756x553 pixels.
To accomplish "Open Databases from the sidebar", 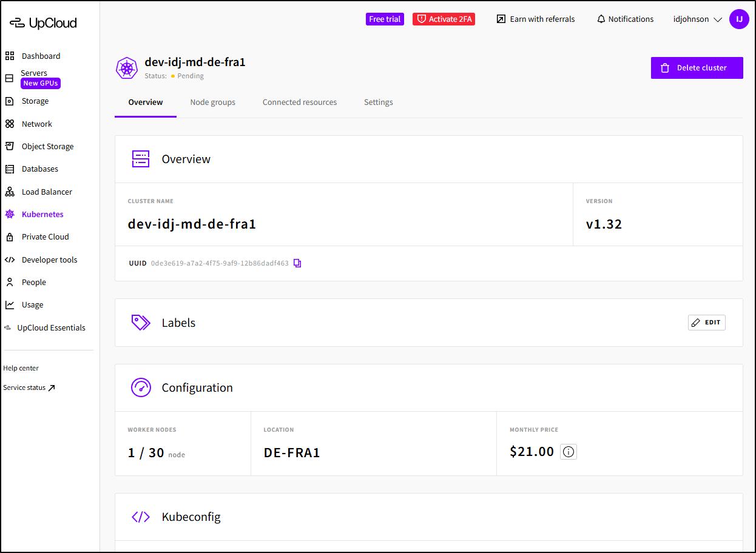I will (x=39, y=169).
